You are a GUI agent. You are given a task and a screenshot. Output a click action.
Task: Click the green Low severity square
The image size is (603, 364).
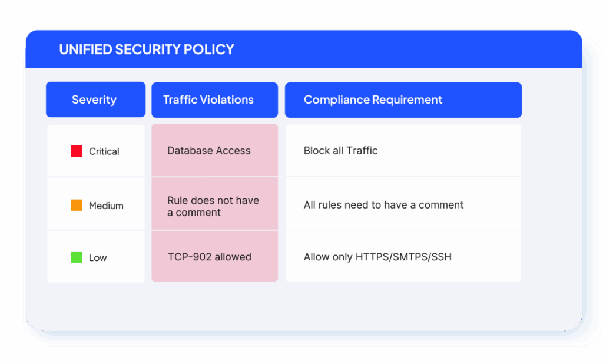[x=77, y=257]
